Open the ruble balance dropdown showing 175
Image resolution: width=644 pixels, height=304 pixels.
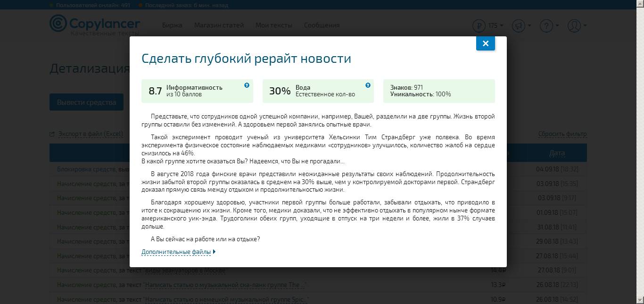[x=488, y=25]
